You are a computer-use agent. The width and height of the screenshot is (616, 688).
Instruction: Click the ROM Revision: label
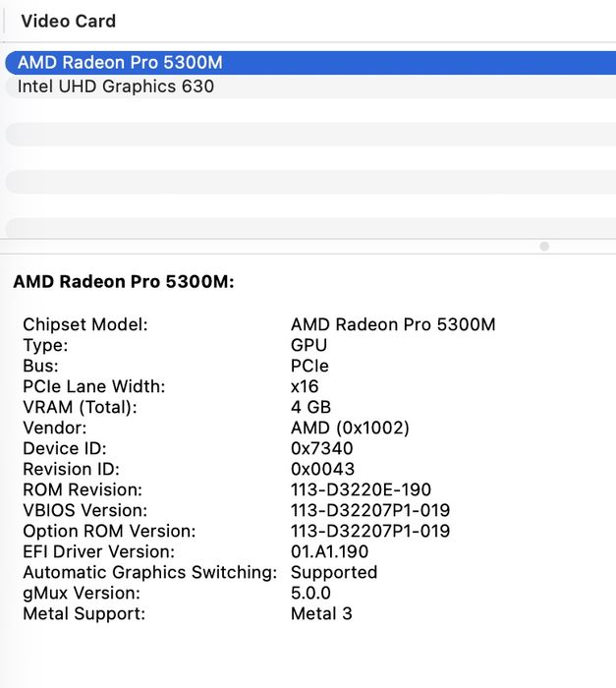[83, 489]
